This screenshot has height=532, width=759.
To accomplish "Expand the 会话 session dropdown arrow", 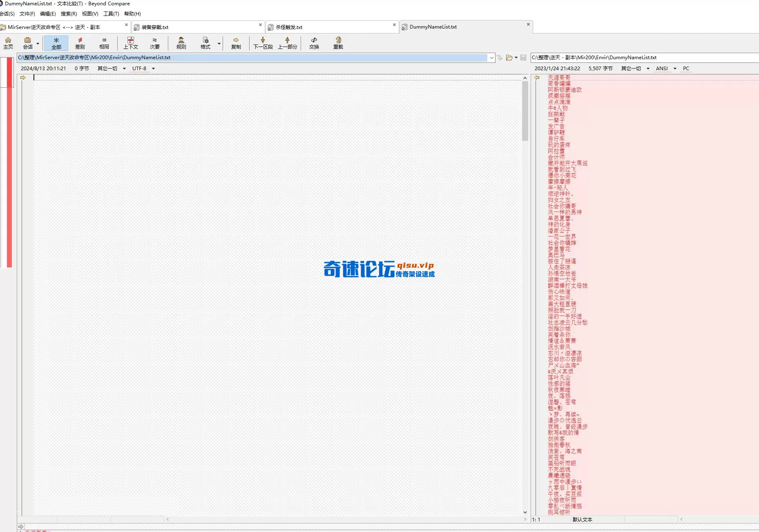I will 37,44.
